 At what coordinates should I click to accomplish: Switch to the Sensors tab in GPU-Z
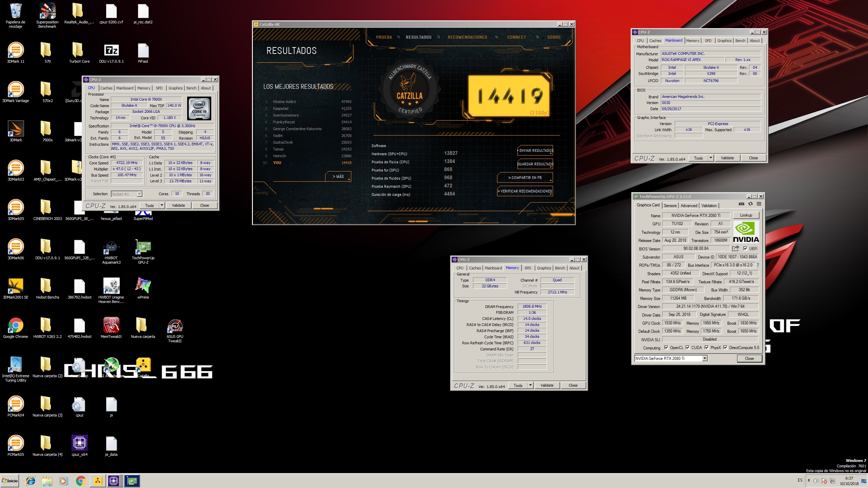click(x=670, y=205)
